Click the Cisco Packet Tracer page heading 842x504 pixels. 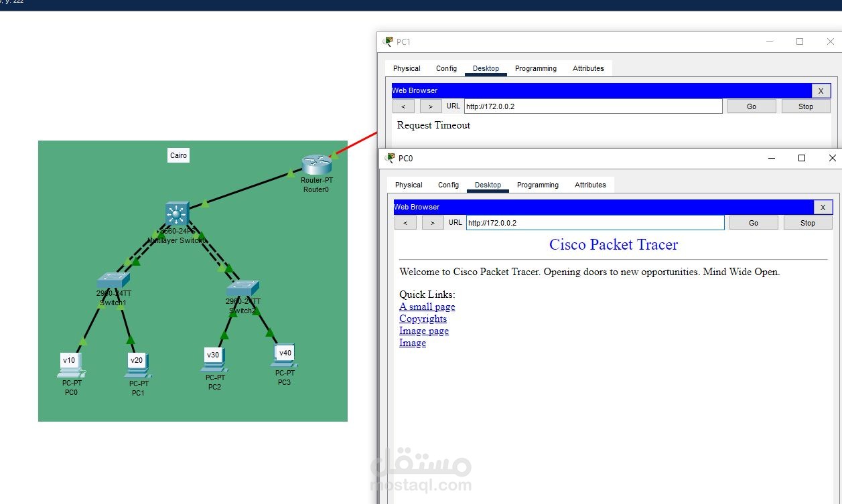pos(614,244)
